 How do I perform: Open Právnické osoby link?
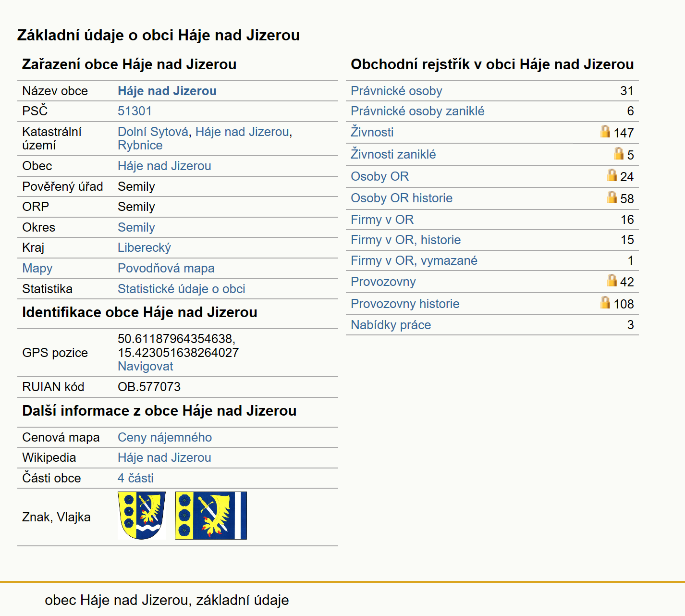[x=396, y=91]
